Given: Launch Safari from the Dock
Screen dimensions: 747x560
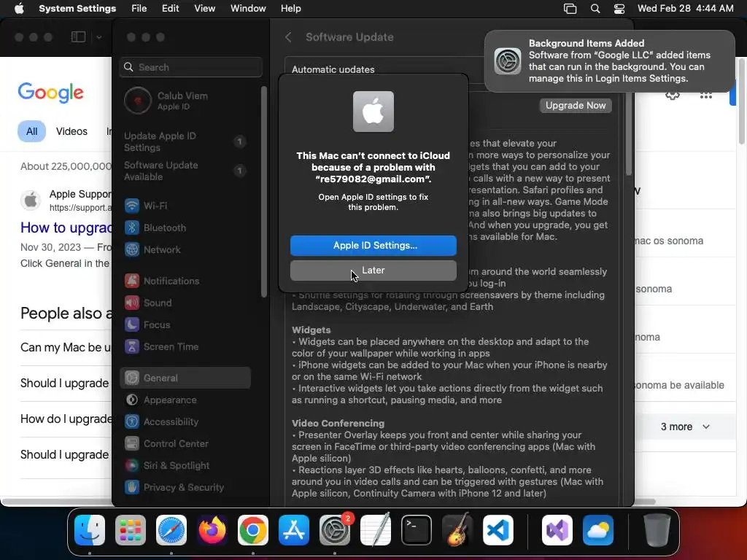Looking at the screenshot, I should point(171,530).
